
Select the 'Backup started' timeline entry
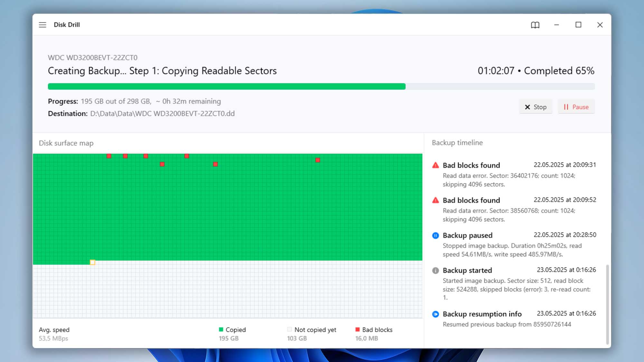pos(514,283)
